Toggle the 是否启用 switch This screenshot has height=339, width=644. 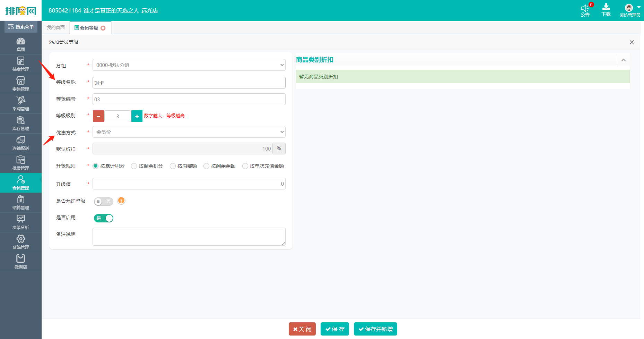click(104, 218)
